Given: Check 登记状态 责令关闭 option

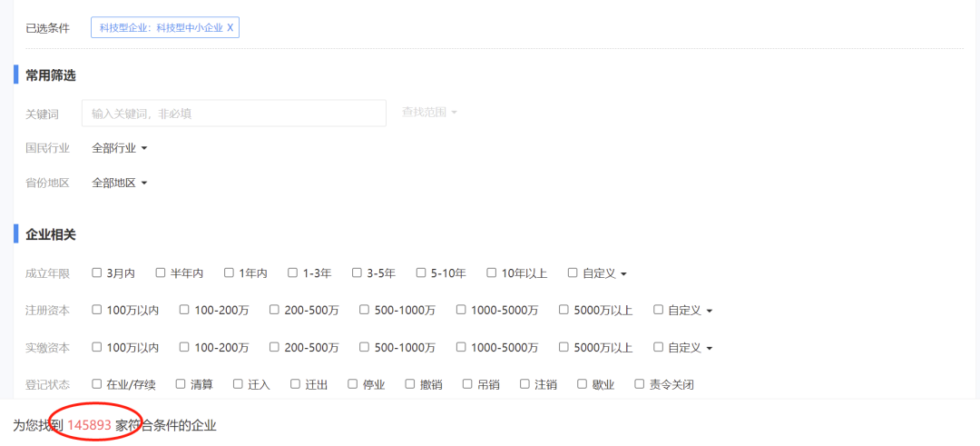Looking at the screenshot, I should tap(640, 383).
